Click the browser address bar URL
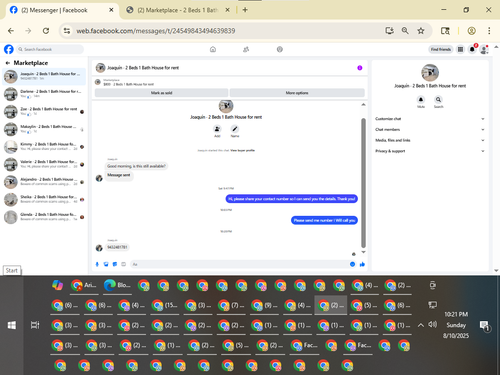The height and width of the screenshot is (375, 500). [x=156, y=31]
